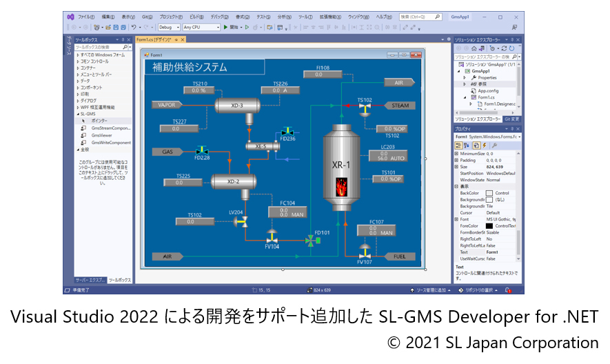The width and height of the screenshot is (610, 364).
Task: Click the Undo arrow in the toolbar
Action: tap(134, 28)
